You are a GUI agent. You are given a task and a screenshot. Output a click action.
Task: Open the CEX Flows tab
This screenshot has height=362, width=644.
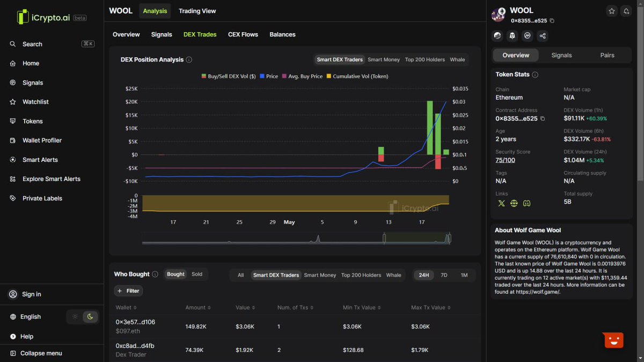pyautogui.click(x=243, y=34)
